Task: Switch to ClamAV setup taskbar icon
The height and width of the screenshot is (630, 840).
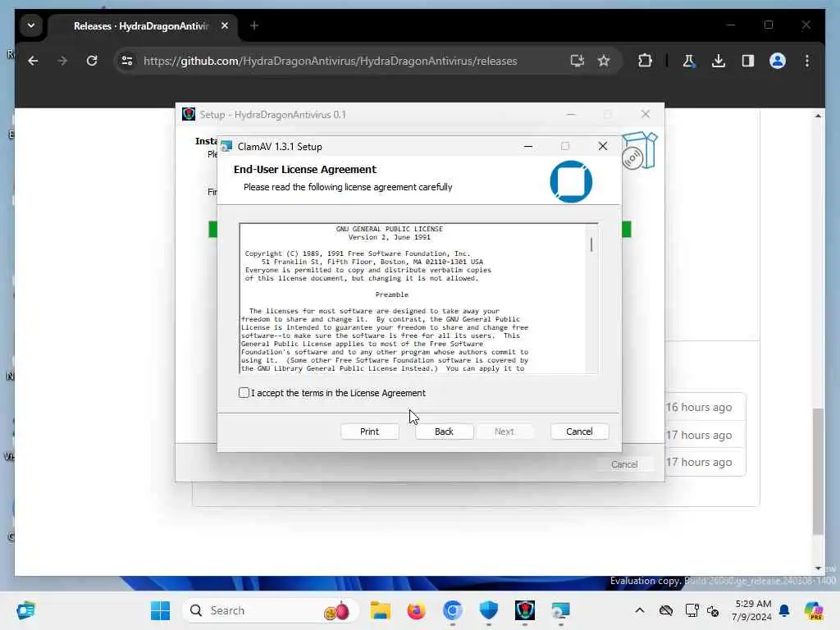Action: (x=561, y=610)
